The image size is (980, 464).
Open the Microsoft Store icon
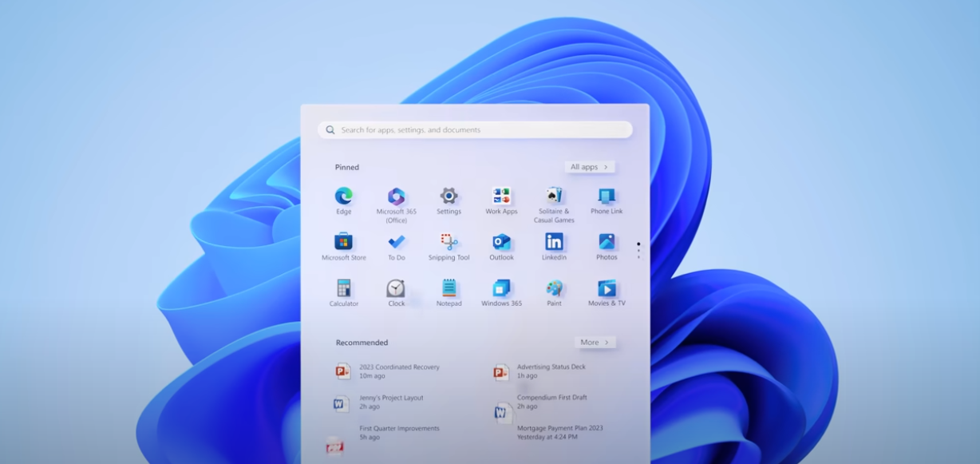343,242
